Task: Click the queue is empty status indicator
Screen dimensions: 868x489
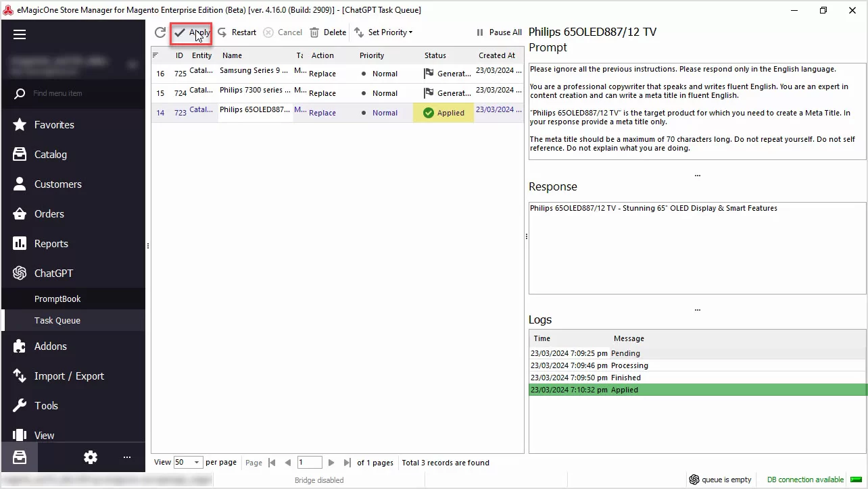Action: pos(720,480)
